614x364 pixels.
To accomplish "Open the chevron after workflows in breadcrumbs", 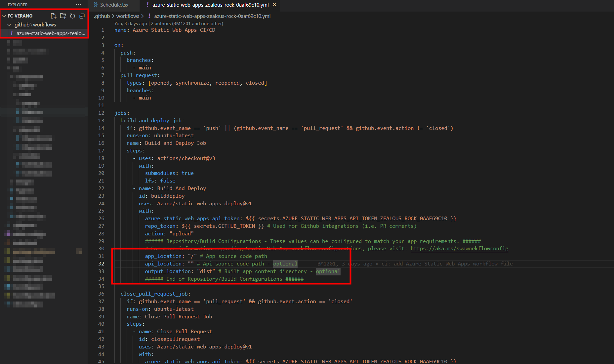I will 143,16.
